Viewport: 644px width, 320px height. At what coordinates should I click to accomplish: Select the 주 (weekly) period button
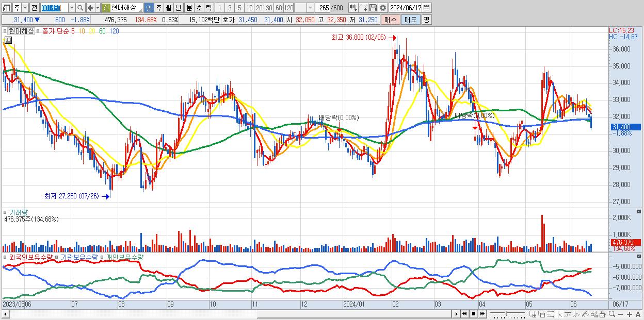point(159,8)
